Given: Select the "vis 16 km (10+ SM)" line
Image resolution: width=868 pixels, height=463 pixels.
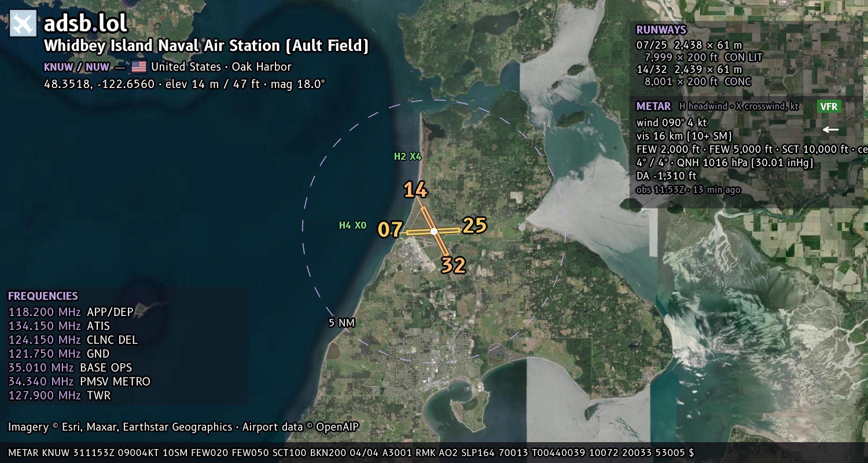Looking at the screenshot, I should (684, 136).
